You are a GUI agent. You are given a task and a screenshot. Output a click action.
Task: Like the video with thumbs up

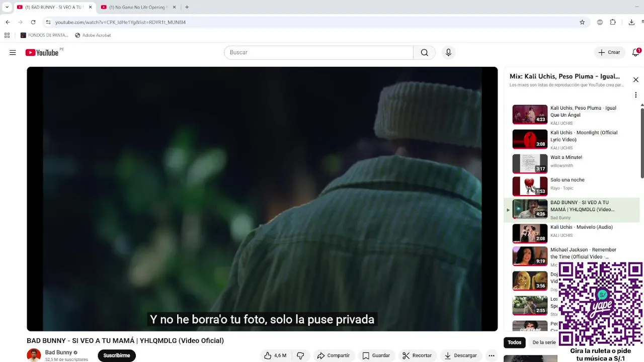pyautogui.click(x=275, y=355)
